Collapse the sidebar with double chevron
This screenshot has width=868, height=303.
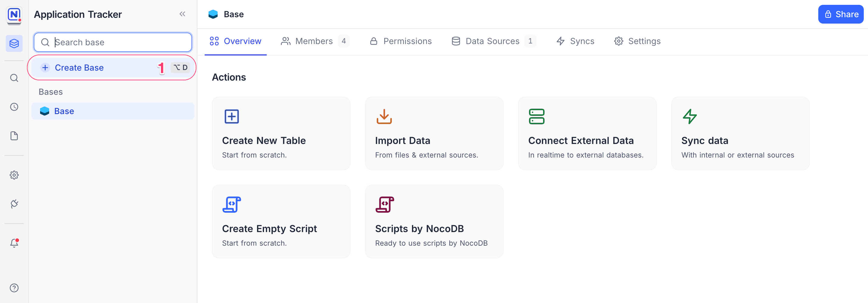tap(182, 14)
